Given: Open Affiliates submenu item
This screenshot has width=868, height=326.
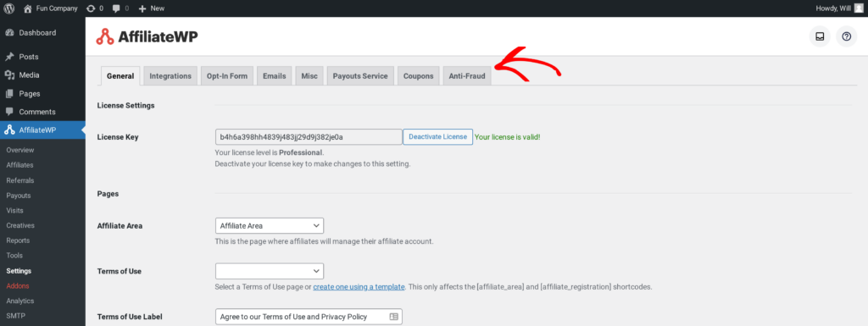Looking at the screenshot, I should [x=20, y=164].
